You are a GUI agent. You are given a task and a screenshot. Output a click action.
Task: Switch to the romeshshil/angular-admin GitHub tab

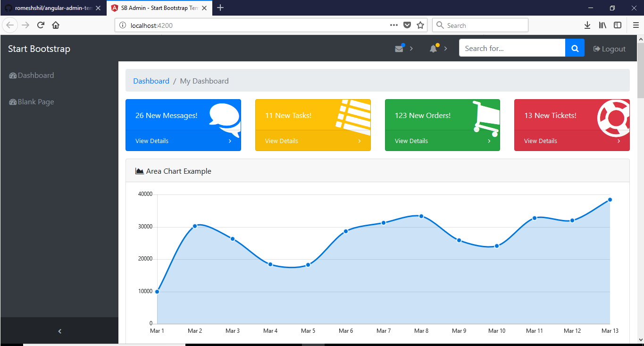click(x=53, y=8)
